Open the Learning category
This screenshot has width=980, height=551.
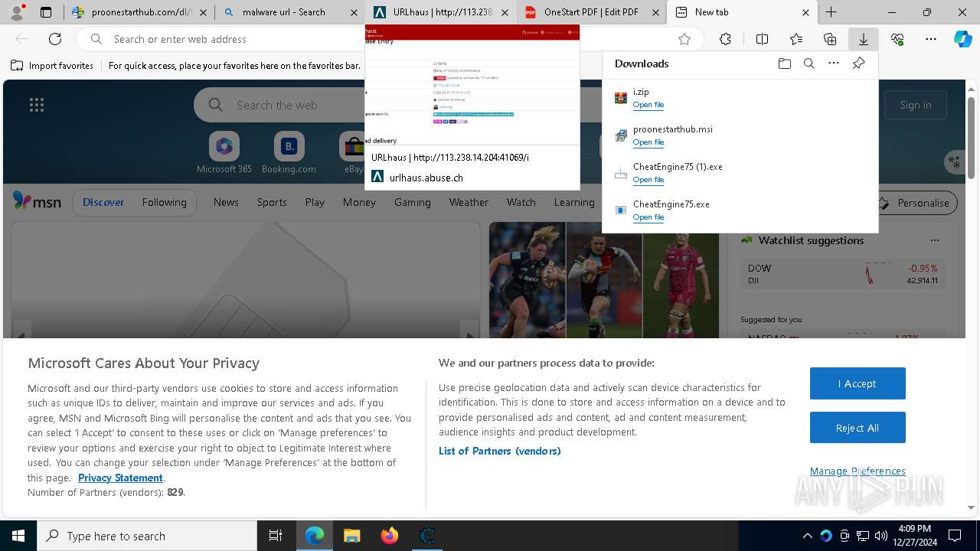[x=574, y=202]
